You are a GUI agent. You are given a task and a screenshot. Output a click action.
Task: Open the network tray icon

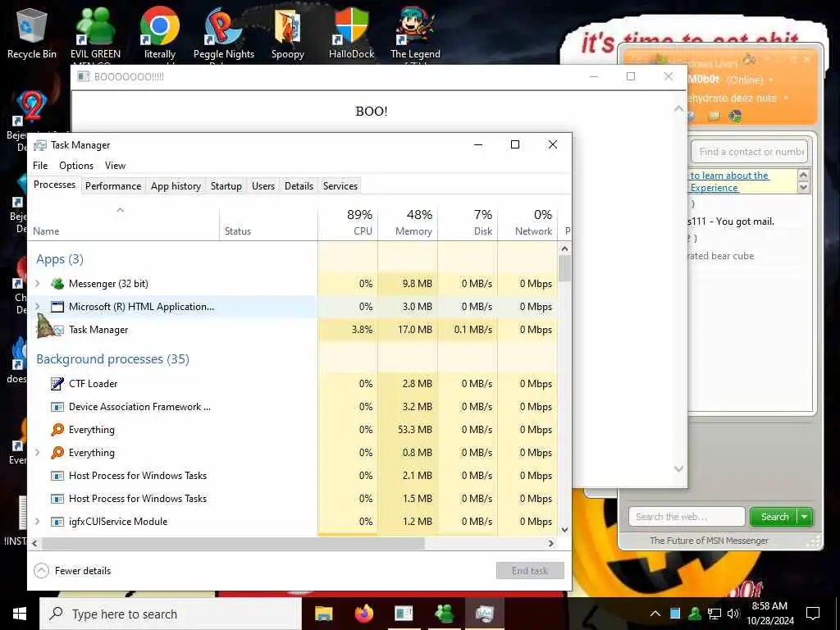coord(714,614)
